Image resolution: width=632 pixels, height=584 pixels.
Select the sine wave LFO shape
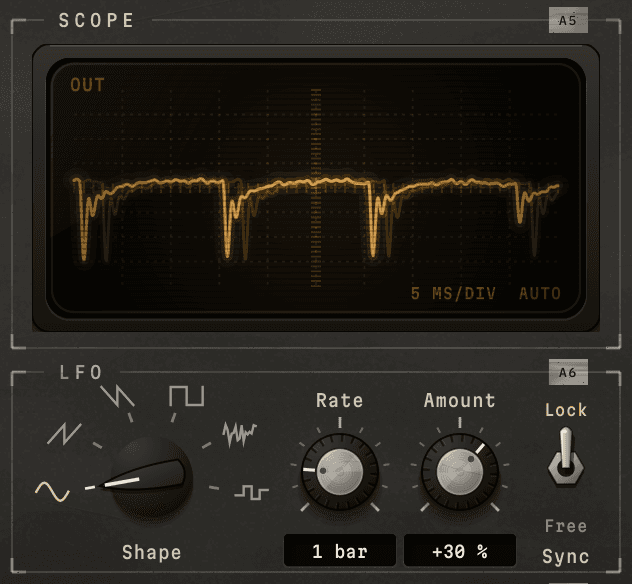coord(52,491)
